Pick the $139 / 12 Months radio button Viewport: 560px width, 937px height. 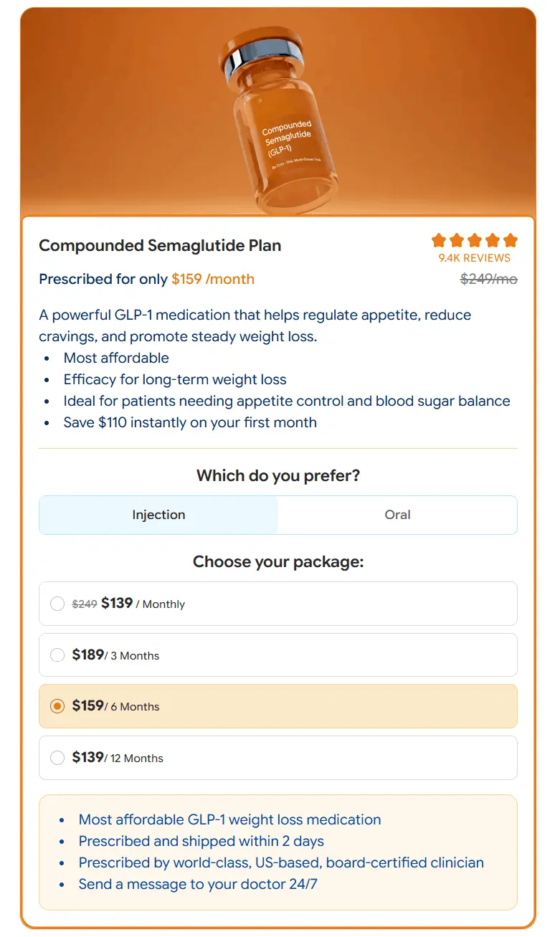point(57,758)
